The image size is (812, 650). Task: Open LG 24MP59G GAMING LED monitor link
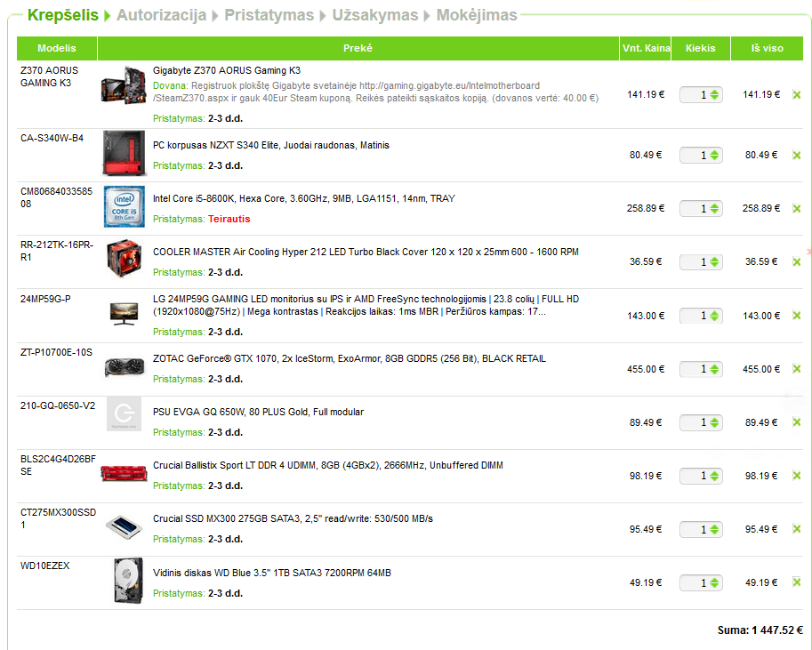coord(366,305)
